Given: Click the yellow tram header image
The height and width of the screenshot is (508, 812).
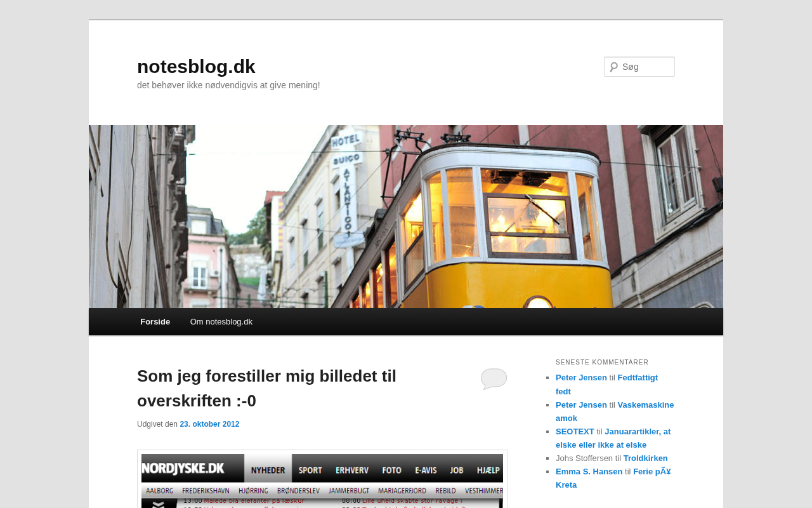Looking at the screenshot, I should pyautogui.click(x=406, y=216).
